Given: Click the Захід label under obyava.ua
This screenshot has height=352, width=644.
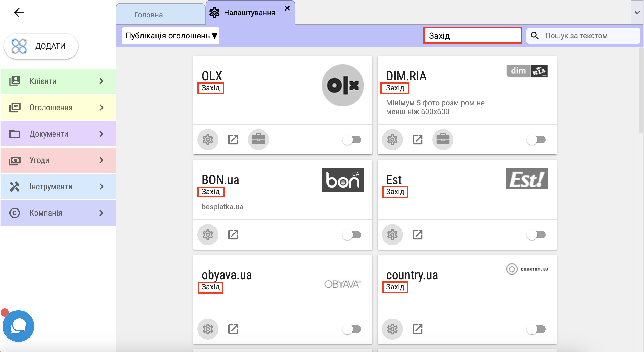Looking at the screenshot, I should 211,287.
